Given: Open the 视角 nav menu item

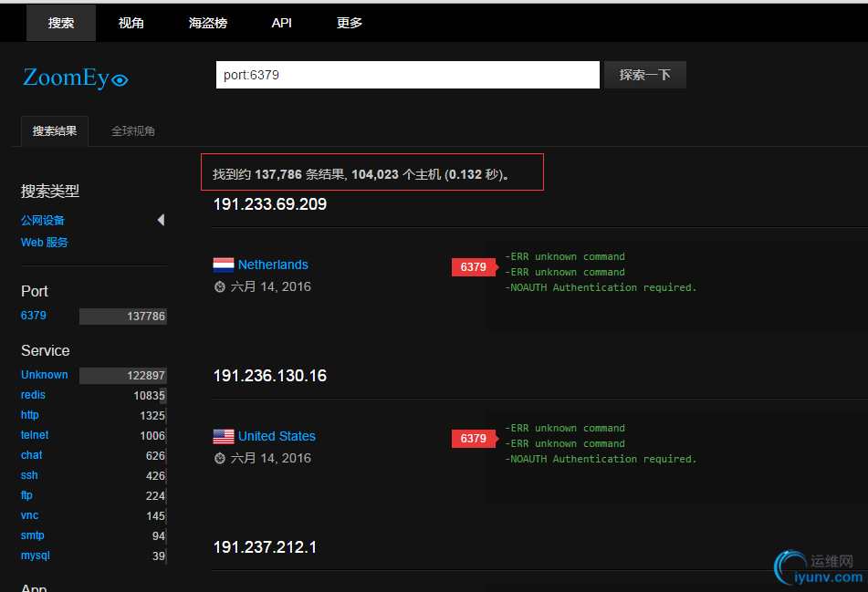Looking at the screenshot, I should 131,23.
